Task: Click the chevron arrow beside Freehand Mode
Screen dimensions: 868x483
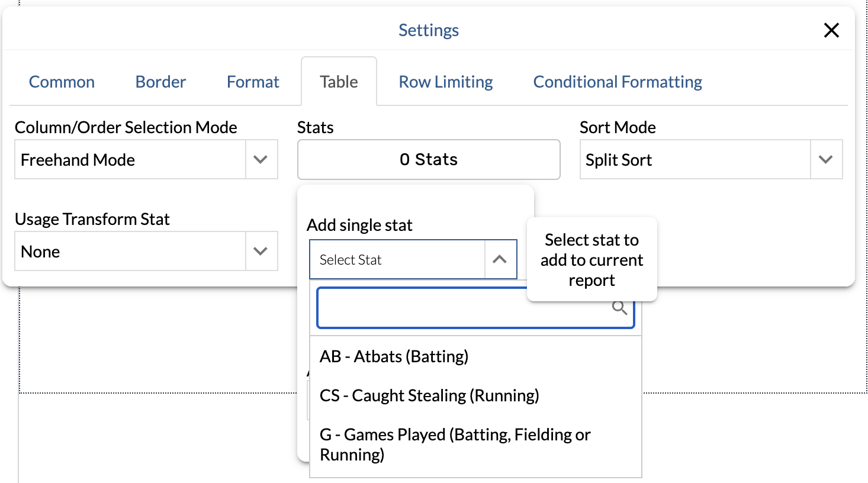Action: [261, 159]
